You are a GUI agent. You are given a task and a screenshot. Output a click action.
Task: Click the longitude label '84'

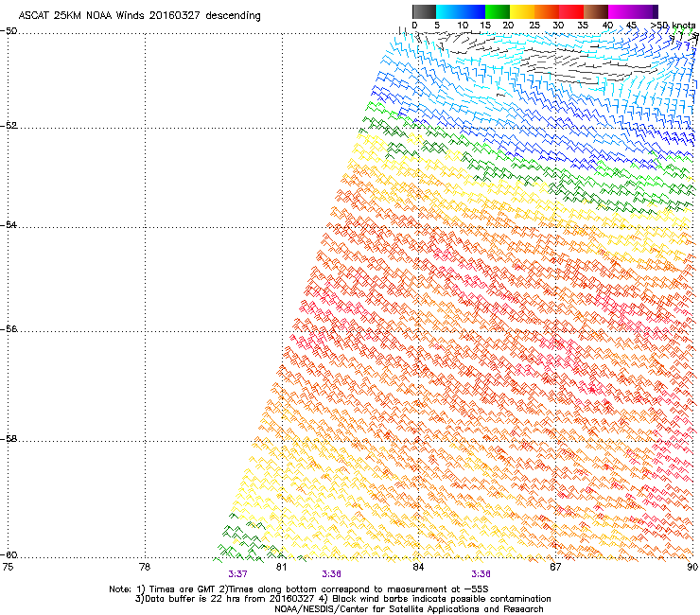(x=418, y=567)
